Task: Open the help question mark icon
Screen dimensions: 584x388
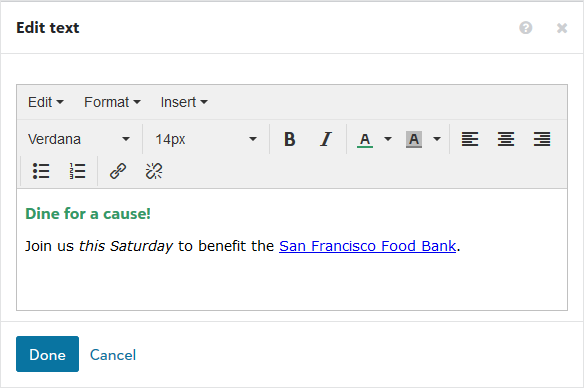Action: (x=526, y=28)
